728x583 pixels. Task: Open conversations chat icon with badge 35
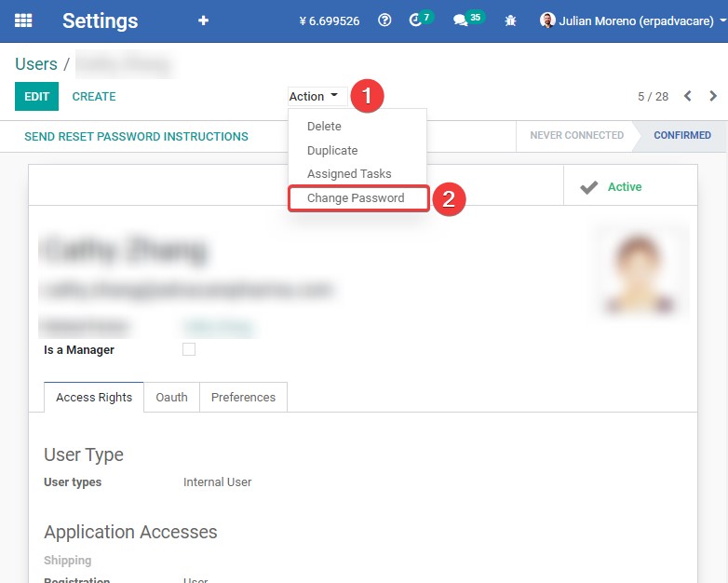(468, 20)
